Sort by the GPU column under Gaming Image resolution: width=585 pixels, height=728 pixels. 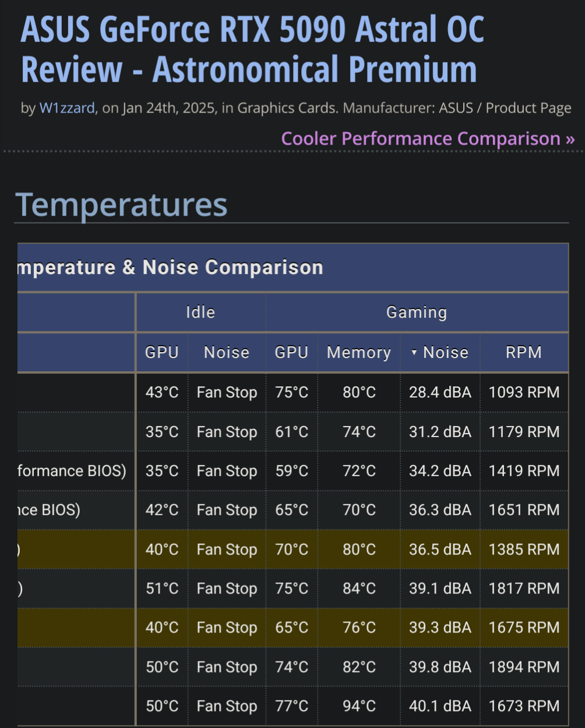pyautogui.click(x=291, y=353)
